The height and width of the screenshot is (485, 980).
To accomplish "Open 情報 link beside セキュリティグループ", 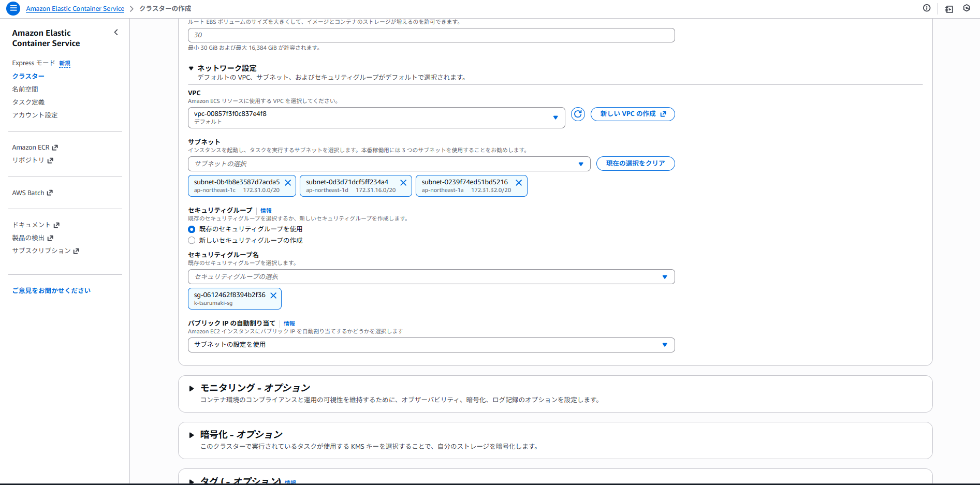I will tap(266, 211).
